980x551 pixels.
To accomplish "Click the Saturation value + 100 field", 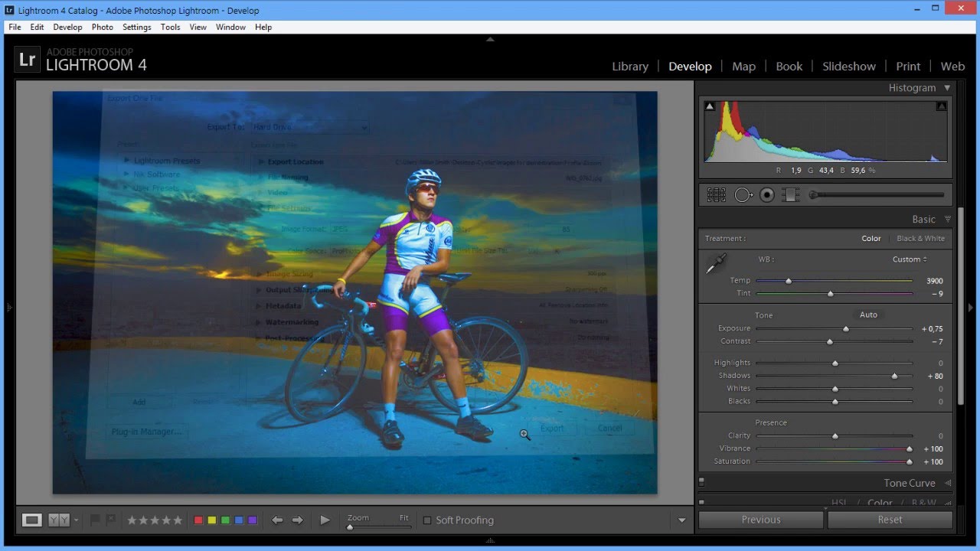I will pos(933,462).
